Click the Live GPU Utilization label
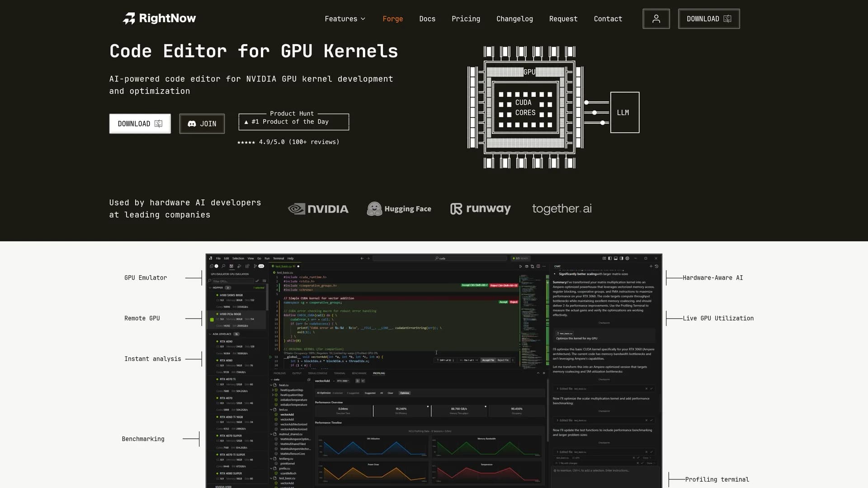The height and width of the screenshot is (488, 868). 718,319
